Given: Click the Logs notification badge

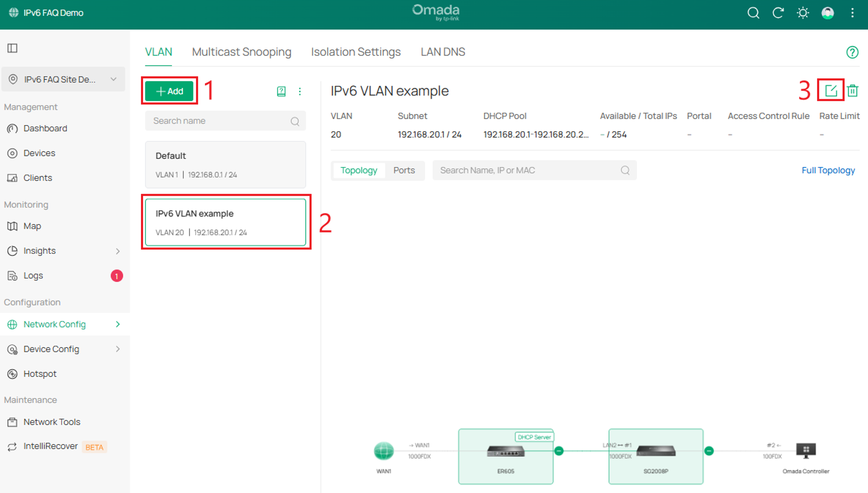Looking at the screenshot, I should point(117,276).
